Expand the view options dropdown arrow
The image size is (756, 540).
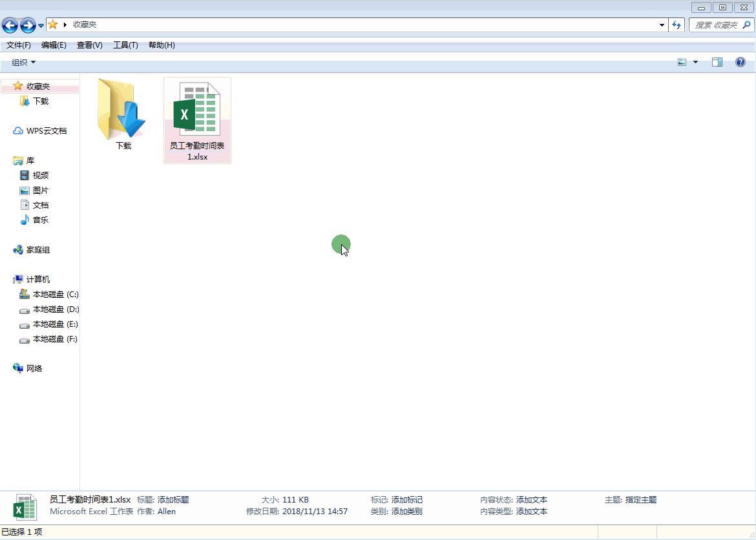pyautogui.click(x=695, y=62)
